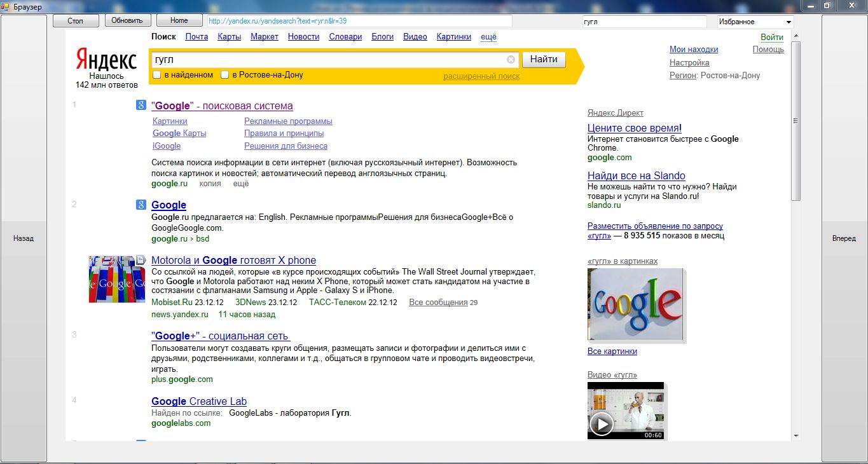Screen dimensions: 868x464
Task: Open the Google Creative Lab result
Action: click(x=199, y=402)
